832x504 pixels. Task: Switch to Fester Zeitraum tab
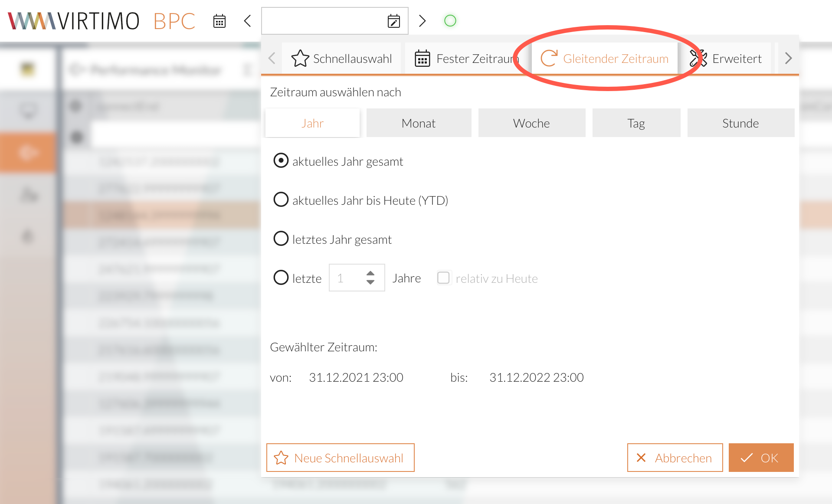[466, 59]
